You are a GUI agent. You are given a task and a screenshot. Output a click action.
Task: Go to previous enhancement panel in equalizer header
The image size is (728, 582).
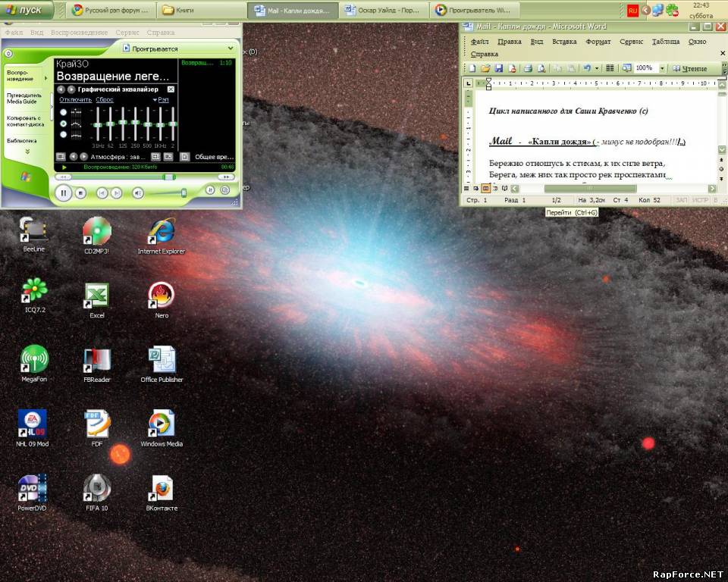point(61,89)
